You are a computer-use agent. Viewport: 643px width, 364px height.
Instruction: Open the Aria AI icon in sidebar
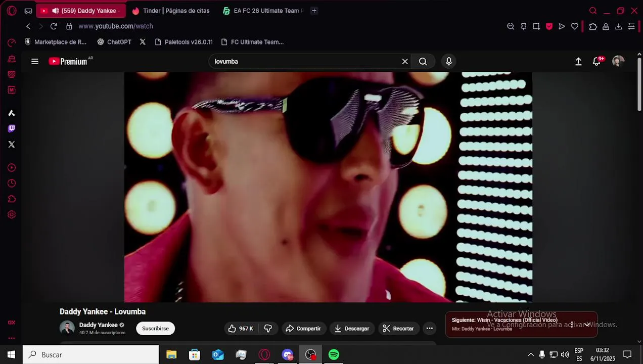12,113
